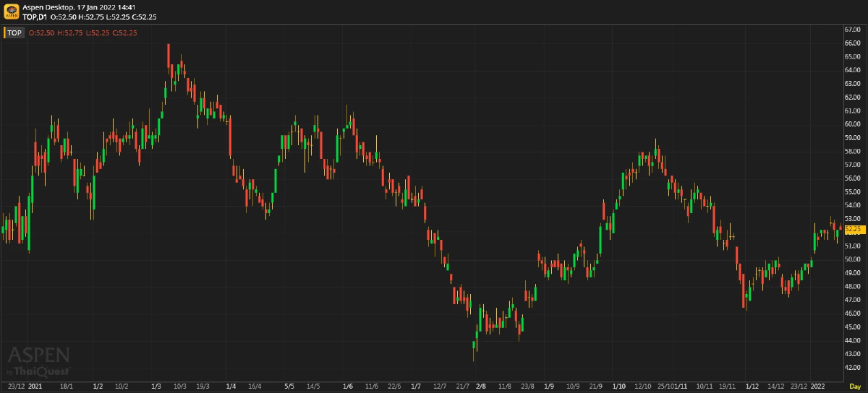The height and width of the screenshot is (393, 868).
Task: Click the 2022 year marker on axis
Action: point(818,386)
